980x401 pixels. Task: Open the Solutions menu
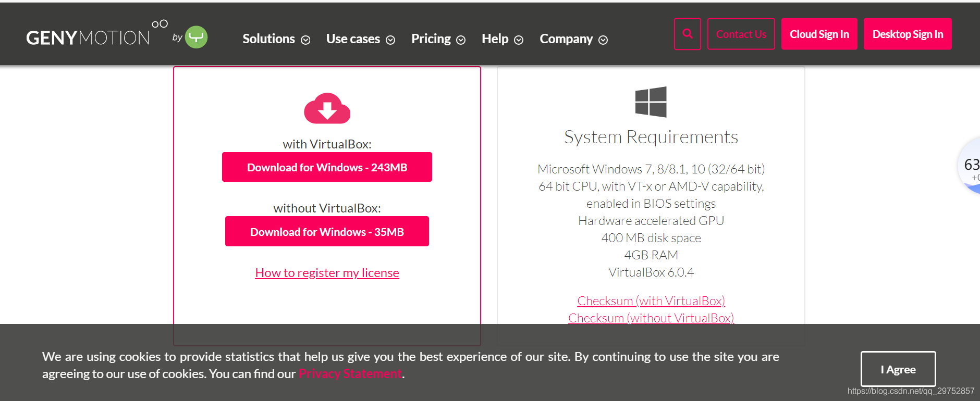tap(269, 39)
